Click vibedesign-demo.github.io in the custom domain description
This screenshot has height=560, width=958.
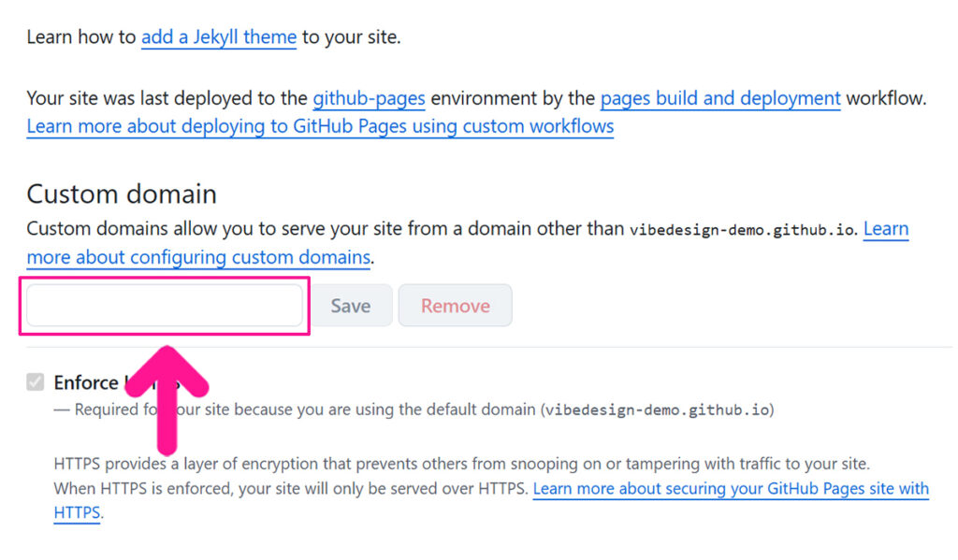pyautogui.click(x=741, y=230)
